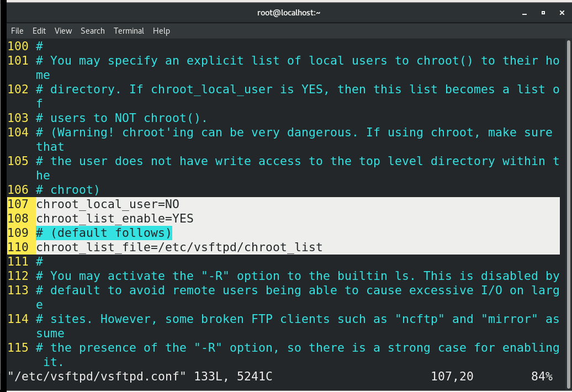Click line number 111
This screenshot has width=572, height=392.
point(18,262)
